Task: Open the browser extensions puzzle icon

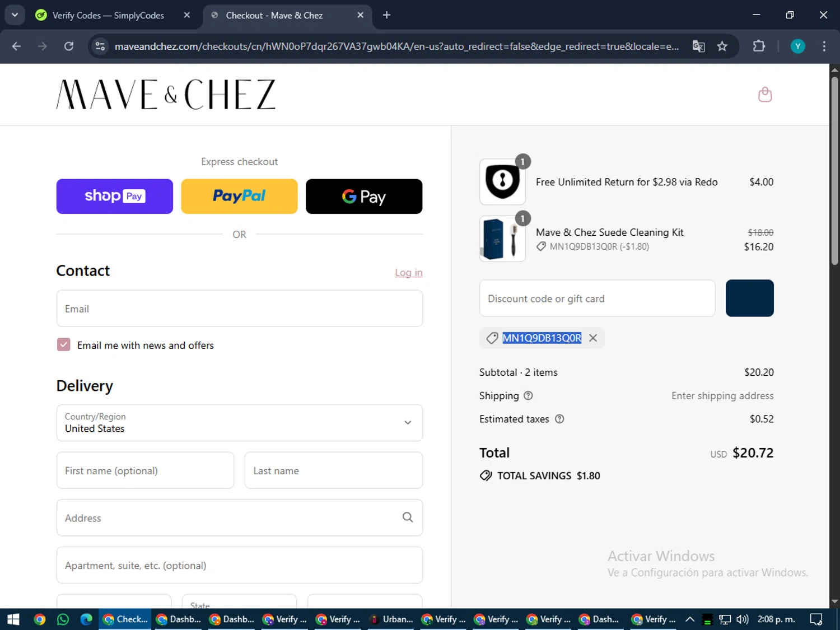Action: [x=759, y=46]
